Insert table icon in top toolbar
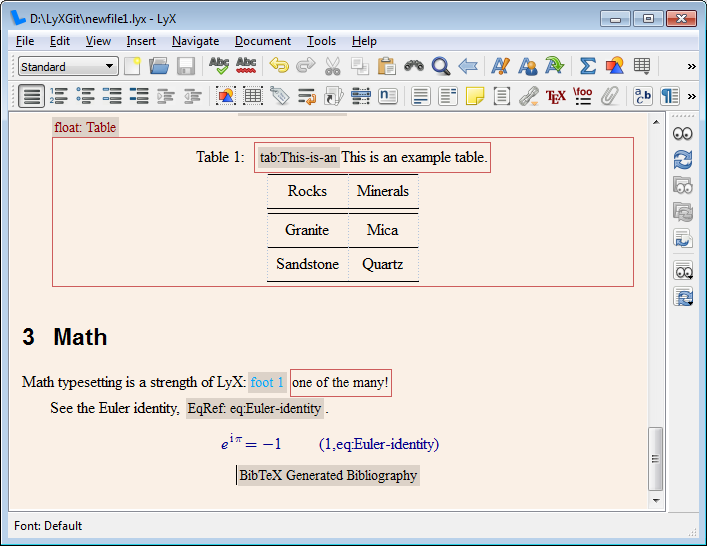The image size is (707, 546). [x=642, y=66]
